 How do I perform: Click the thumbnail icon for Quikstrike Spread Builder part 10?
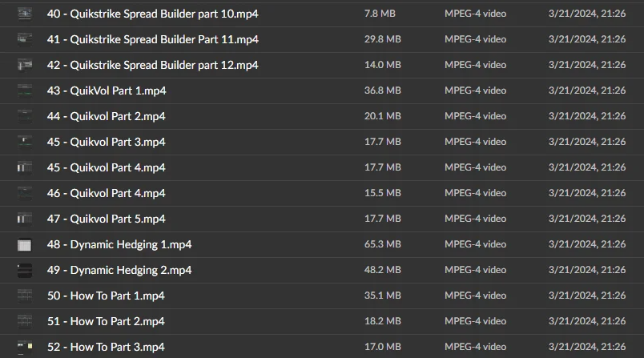[25, 14]
